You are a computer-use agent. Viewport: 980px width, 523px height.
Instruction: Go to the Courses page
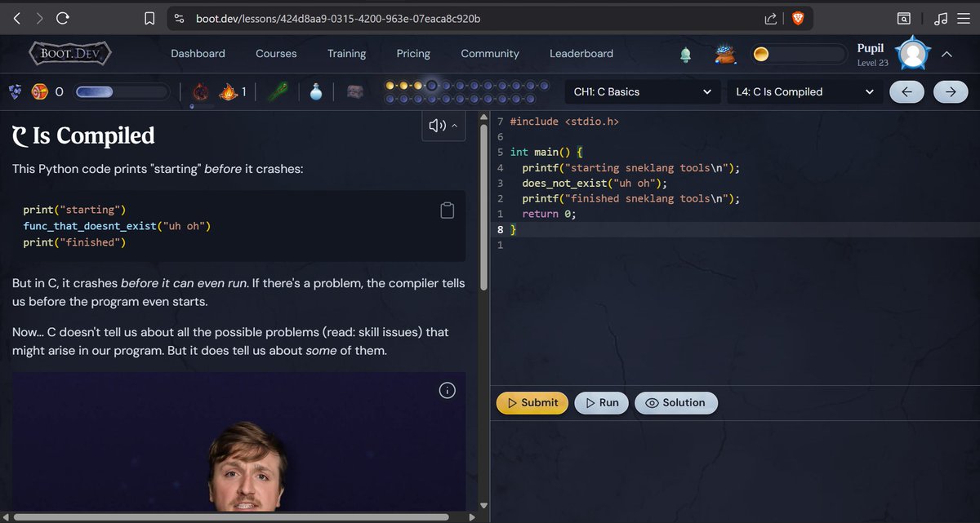pyautogui.click(x=276, y=54)
